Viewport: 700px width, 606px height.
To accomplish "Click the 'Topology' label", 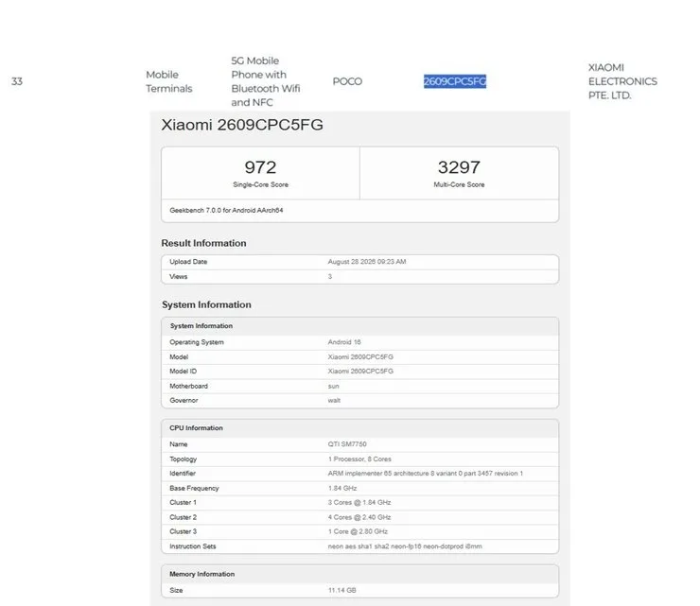I will [183, 459].
